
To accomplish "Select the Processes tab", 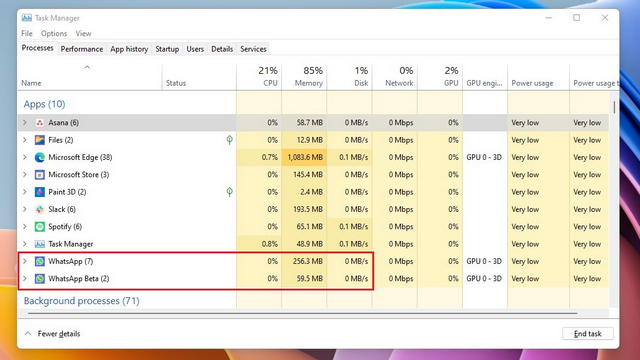I will pyautogui.click(x=38, y=48).
